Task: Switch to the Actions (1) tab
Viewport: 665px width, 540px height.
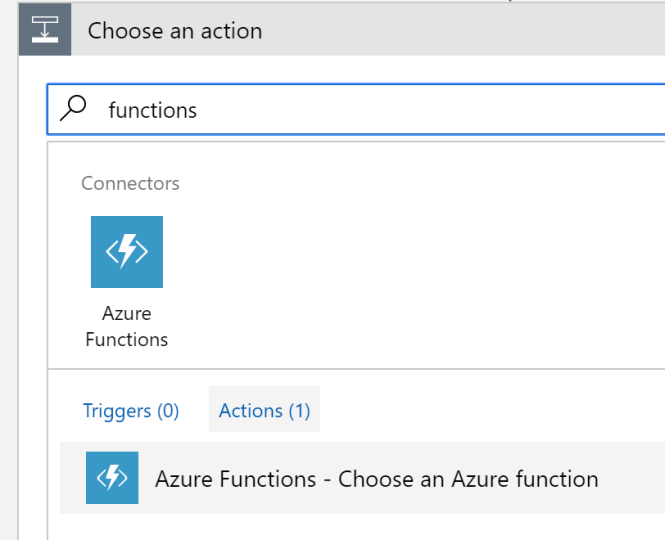Action: click(x=264, y=411)
